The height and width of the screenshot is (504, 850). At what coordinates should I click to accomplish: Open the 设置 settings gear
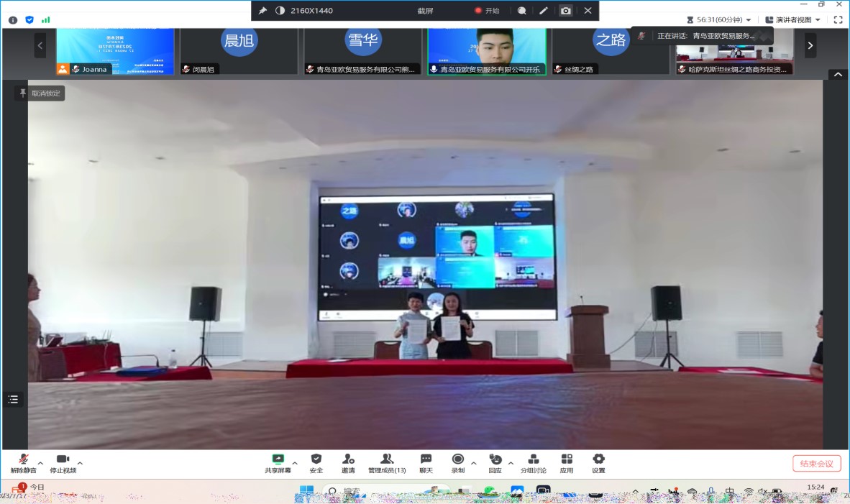598,460
